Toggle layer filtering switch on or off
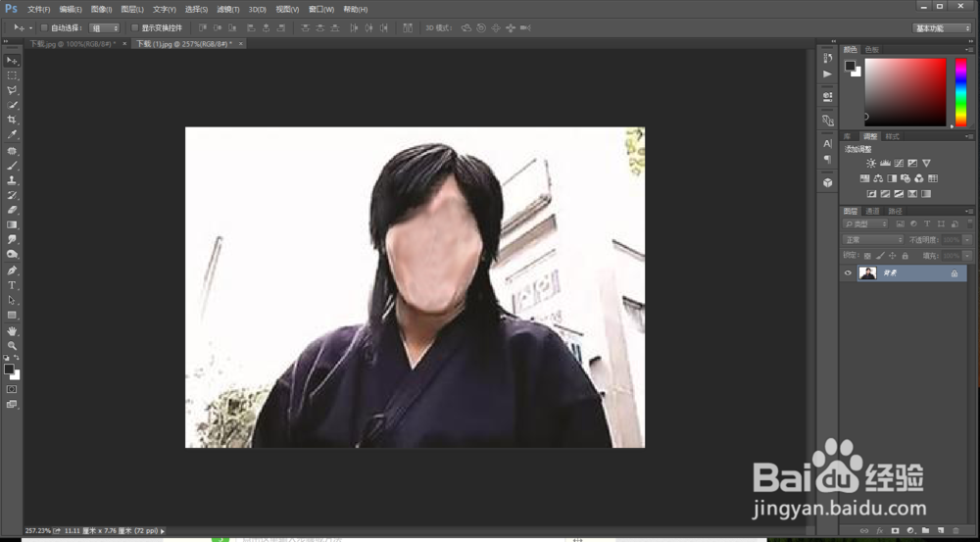 coord(970,223)
